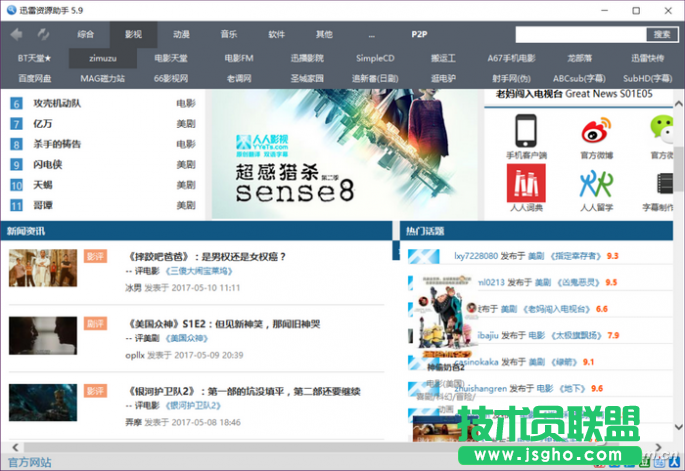Click the search input field
Image resolution: width=685 pixels, height=471 pixels.
coord(581,35)
